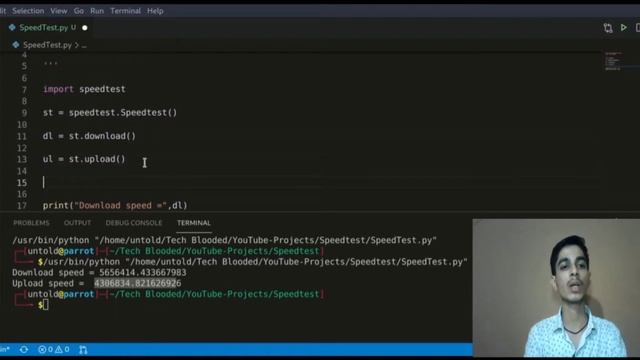Open the Selection menu
The width and height of the screenshot is (640, 360).
[28, 11]
